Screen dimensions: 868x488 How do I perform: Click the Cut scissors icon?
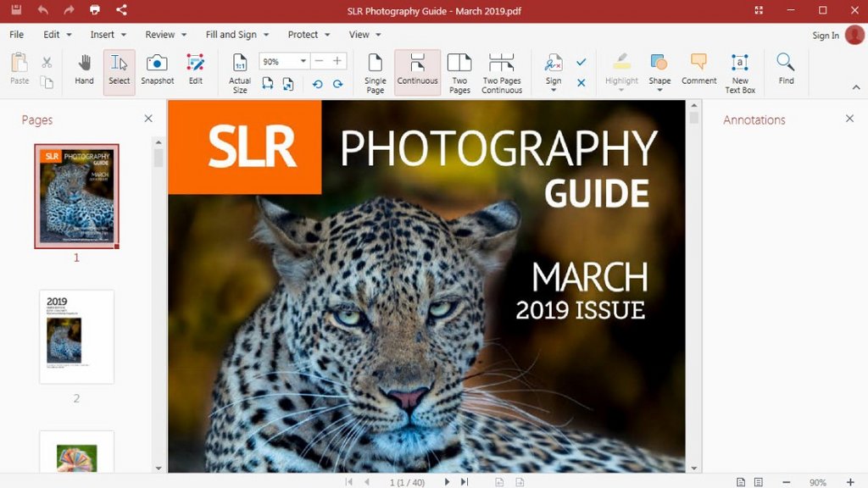tap(47, 63)
